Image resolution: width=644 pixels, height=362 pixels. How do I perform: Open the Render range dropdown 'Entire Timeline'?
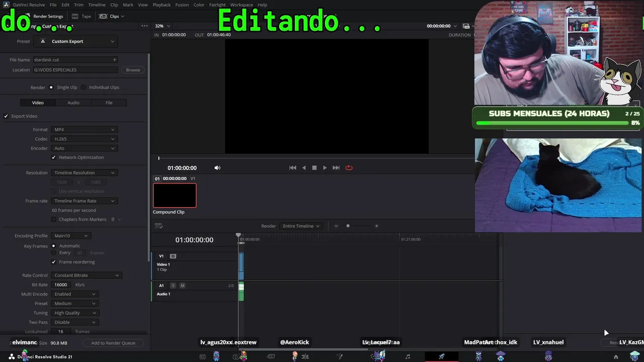(x=301, y=226)
